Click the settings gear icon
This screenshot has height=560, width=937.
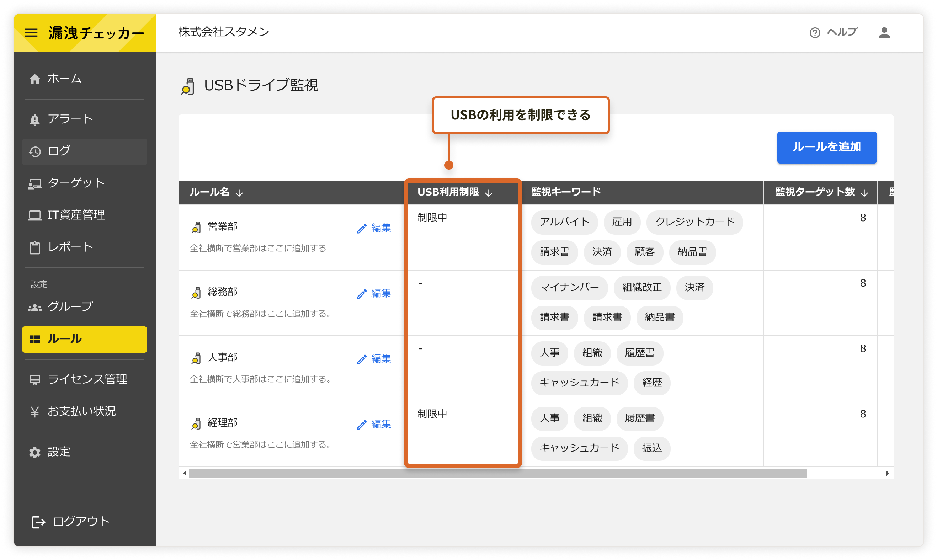pos(35,452)
